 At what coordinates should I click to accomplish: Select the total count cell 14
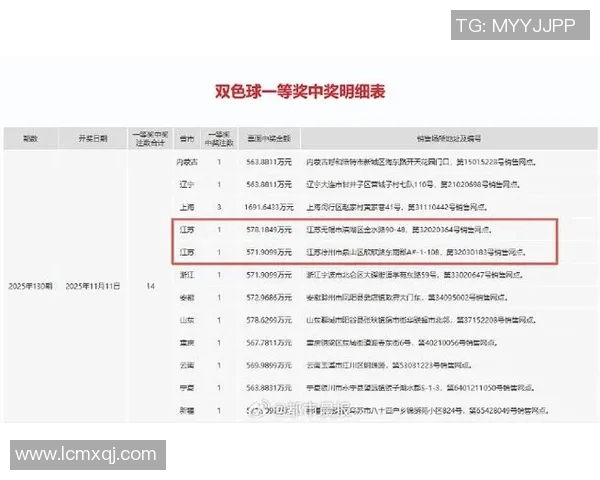tap(150, 286)
